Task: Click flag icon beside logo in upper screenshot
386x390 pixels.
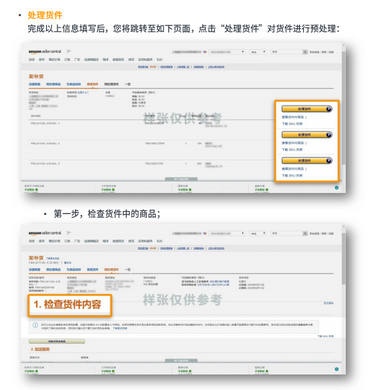Action: (69, 51)
